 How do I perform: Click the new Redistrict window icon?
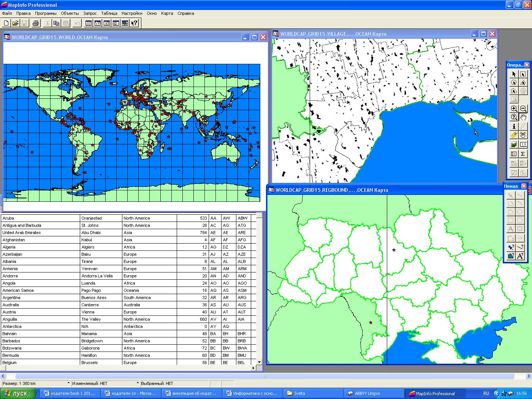click(125, 23)
